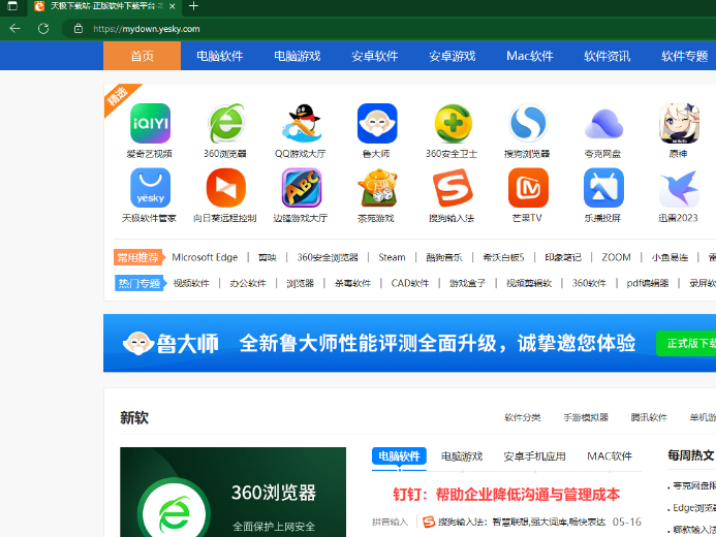The width and height of the screenshot is (716, 537).
Task: Go to the 安卓软件 navigation menu
Action: coord(375,56)
